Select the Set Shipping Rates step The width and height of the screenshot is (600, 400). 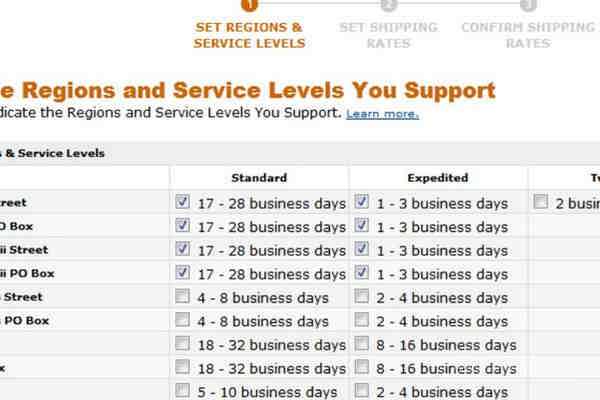(388, 35)
